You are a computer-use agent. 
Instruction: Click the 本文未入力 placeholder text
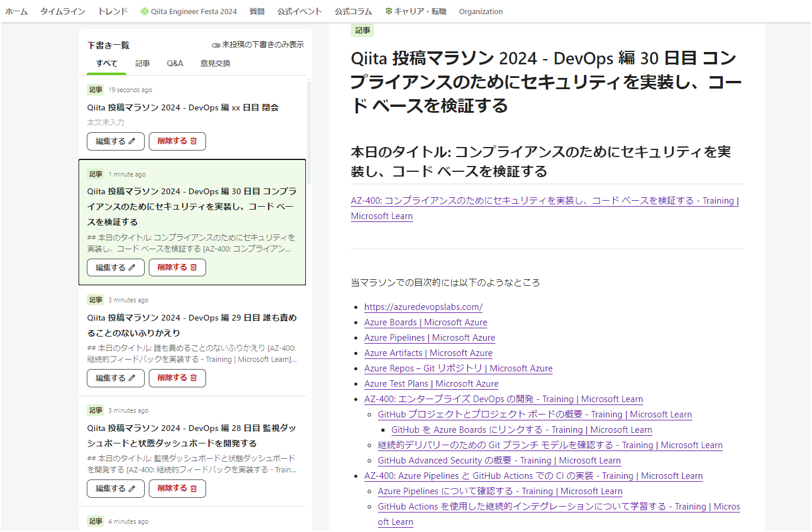click(106, 122)
